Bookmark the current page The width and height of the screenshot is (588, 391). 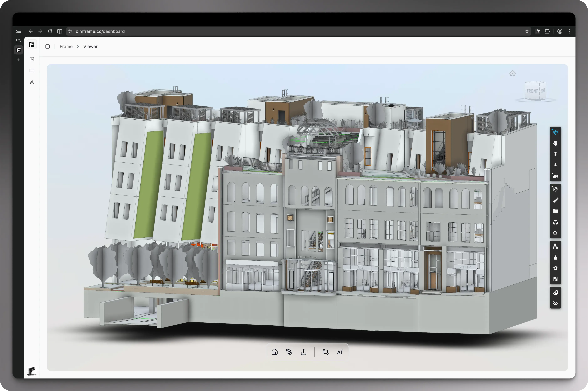[x=527, y=31]
